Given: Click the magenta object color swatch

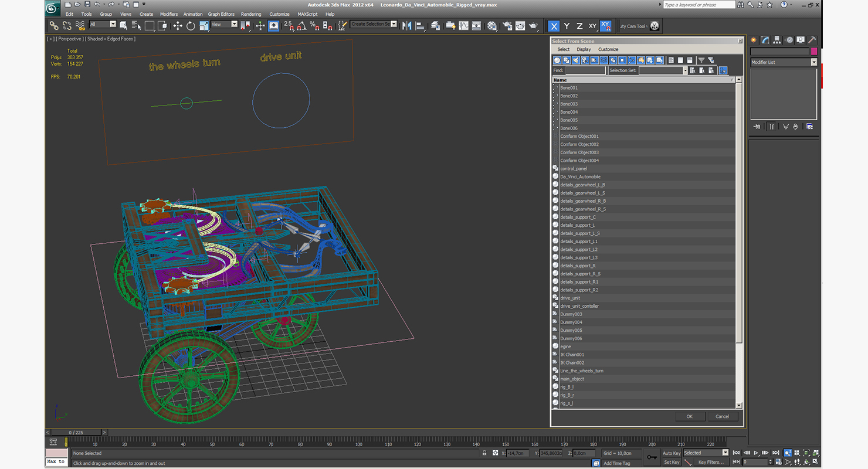Looking at the screenshot, I should point(814,52).
